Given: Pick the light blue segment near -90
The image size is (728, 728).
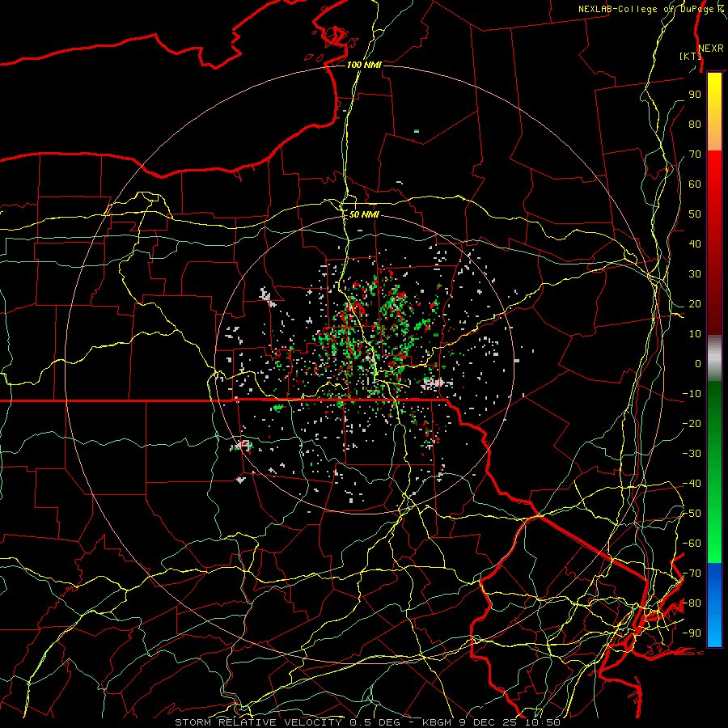Looking at the screenshot, I should pyautogui.click(x=714, y=633).
